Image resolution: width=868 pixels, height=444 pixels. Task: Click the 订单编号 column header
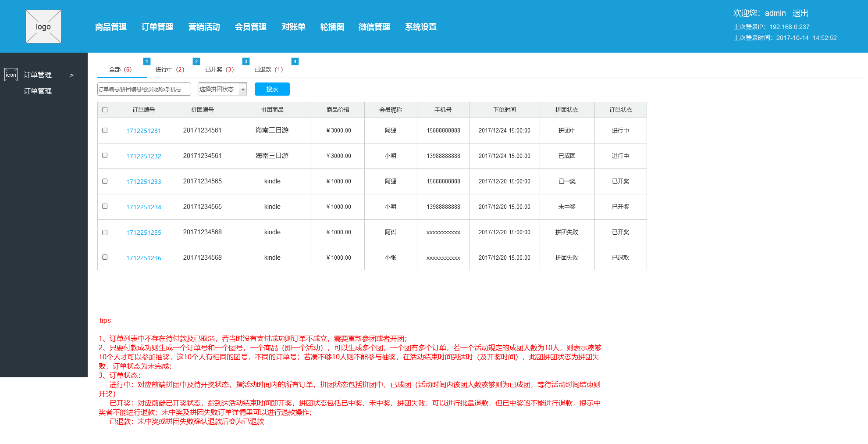[144, 110]
